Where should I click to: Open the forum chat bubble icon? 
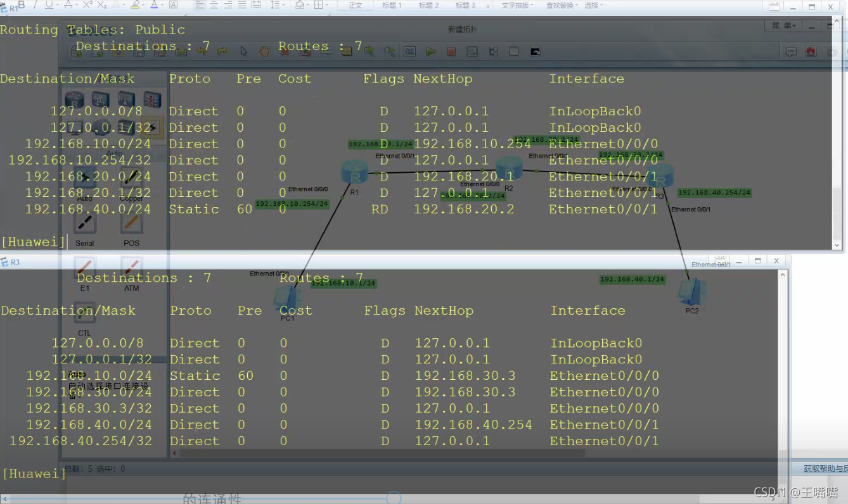[x=790, y=52]
